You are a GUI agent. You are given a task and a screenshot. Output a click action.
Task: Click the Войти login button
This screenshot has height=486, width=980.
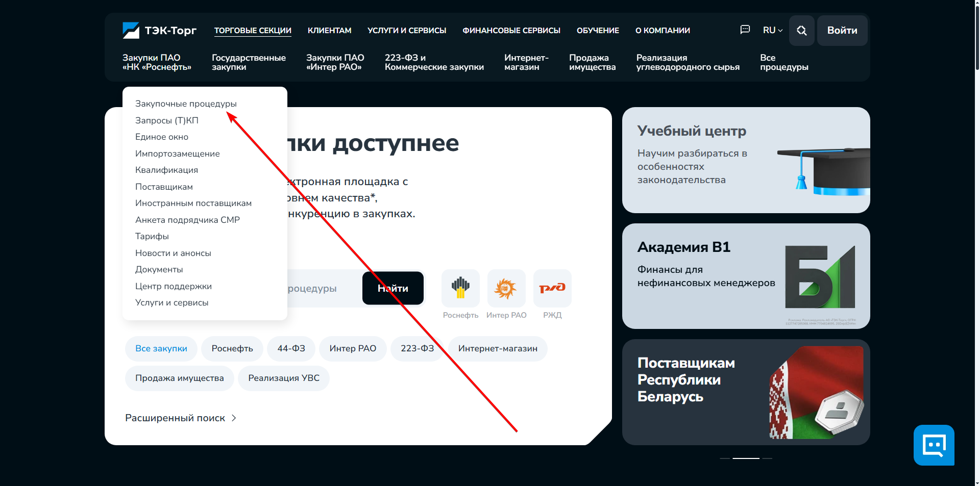coord(842,31)
